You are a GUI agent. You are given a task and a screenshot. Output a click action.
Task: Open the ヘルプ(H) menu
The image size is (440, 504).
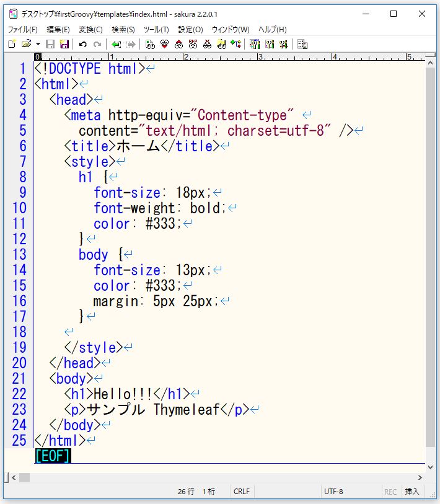point(272,30)
